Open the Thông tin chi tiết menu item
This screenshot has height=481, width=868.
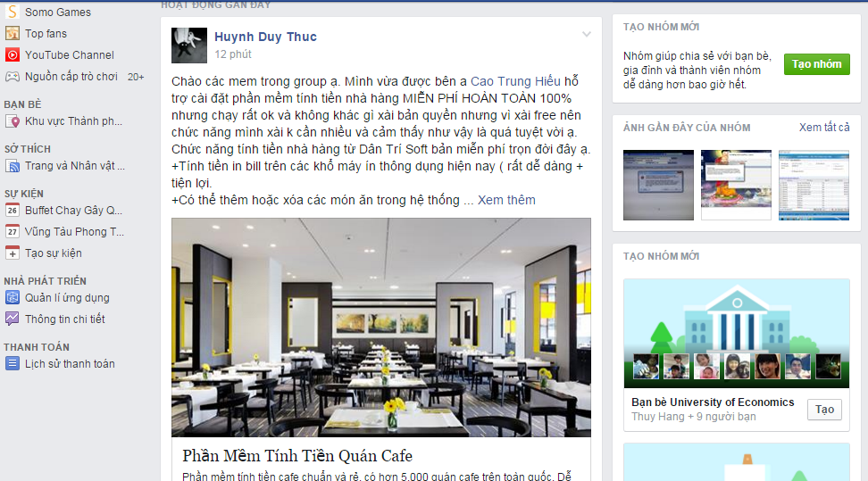pos(65,319)
